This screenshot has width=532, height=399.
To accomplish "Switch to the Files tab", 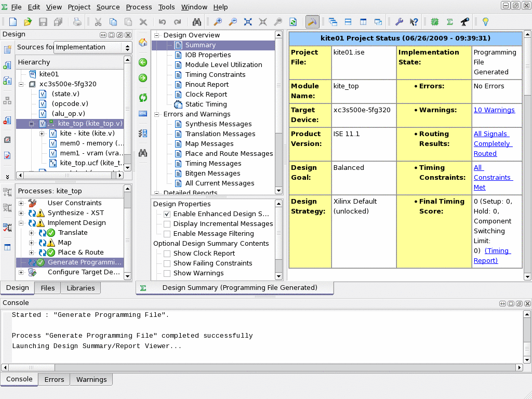I will (x=47, y=288).
